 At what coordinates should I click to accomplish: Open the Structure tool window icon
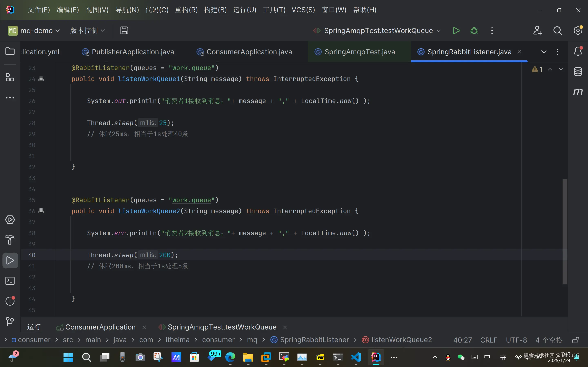10,77
